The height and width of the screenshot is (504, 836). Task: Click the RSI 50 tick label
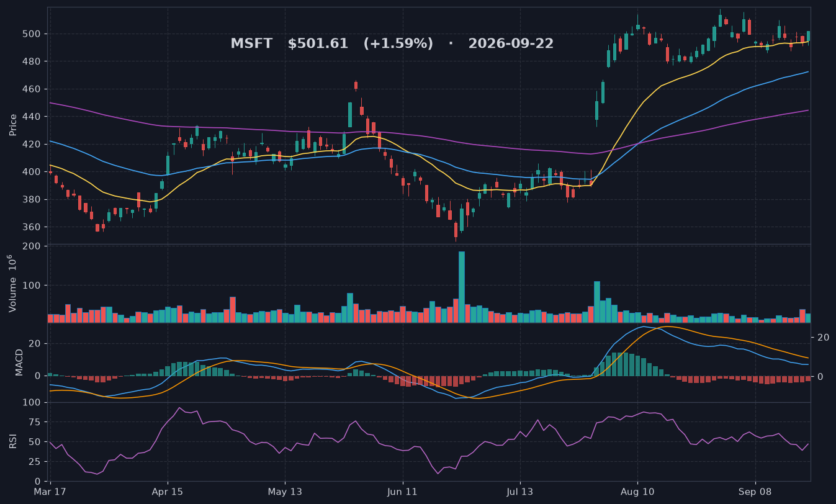click(x=36, y=443)
